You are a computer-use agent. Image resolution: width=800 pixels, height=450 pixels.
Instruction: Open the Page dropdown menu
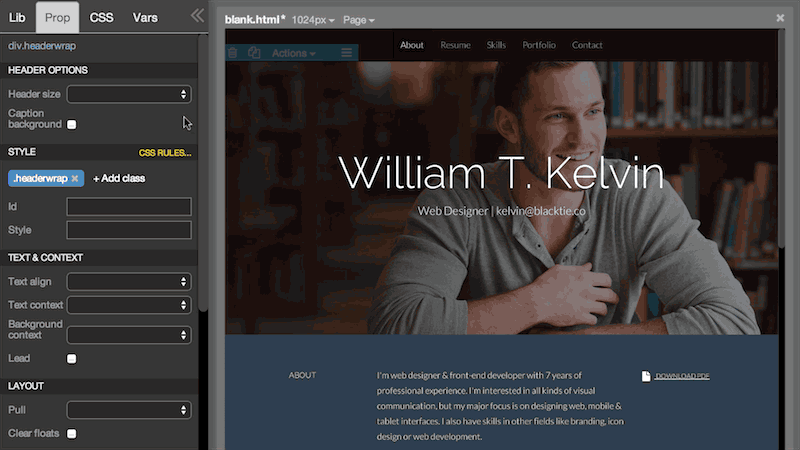click(x=359, y=20)
